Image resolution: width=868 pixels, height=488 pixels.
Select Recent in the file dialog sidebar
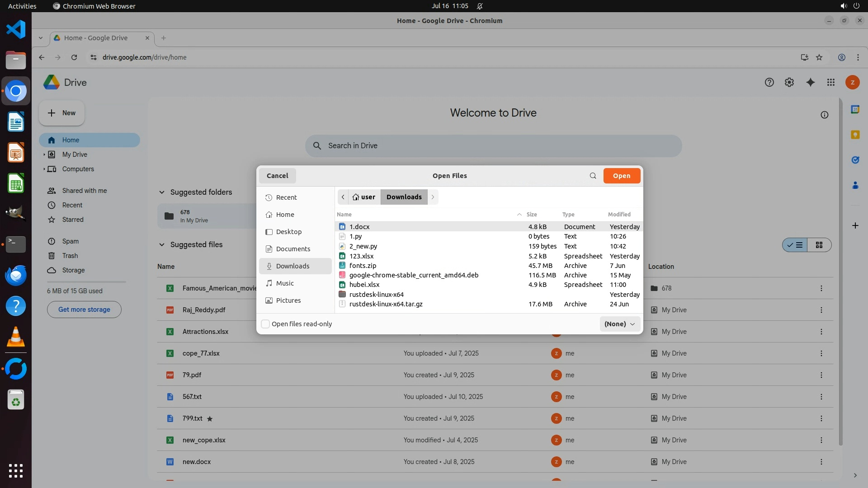click(286, 197)
